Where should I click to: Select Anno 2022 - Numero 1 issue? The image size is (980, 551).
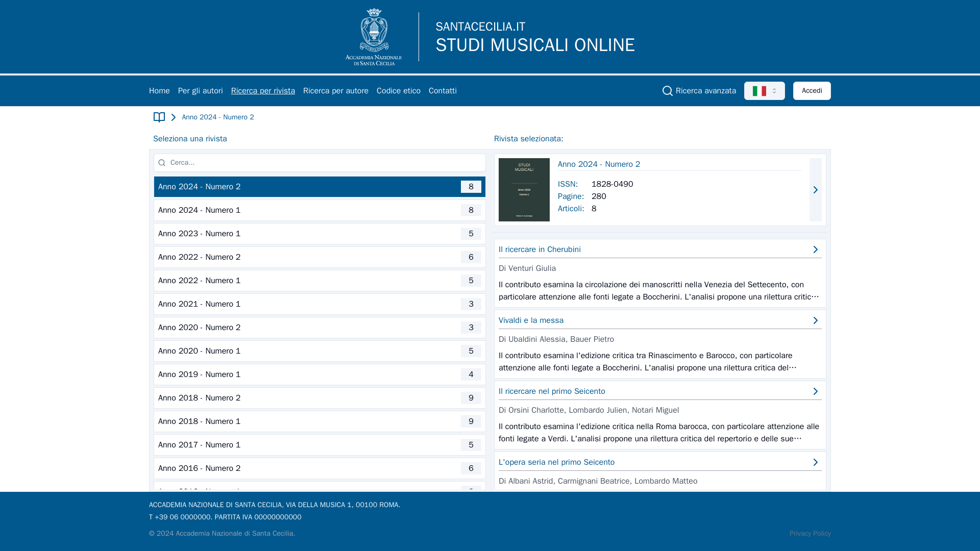pos(320,281)
